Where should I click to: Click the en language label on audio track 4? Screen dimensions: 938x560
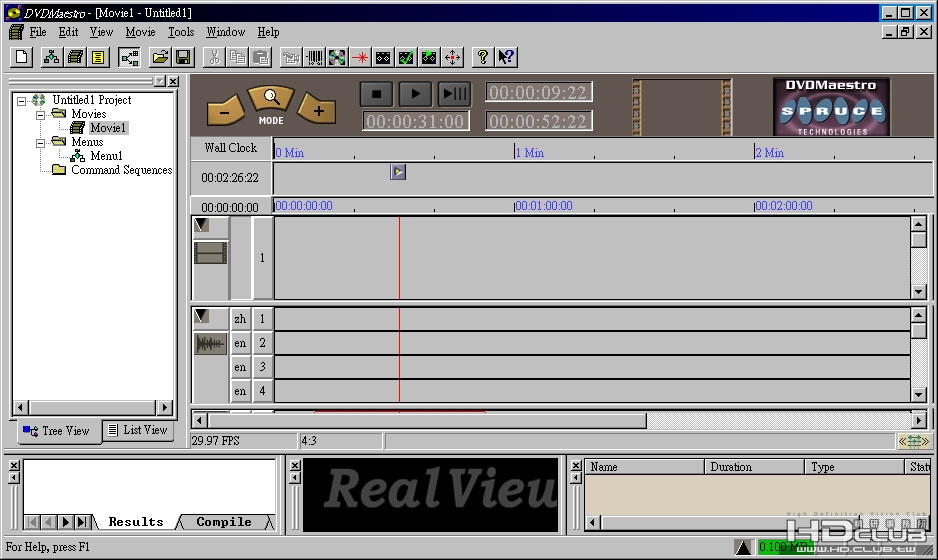(x=240, y=391)
